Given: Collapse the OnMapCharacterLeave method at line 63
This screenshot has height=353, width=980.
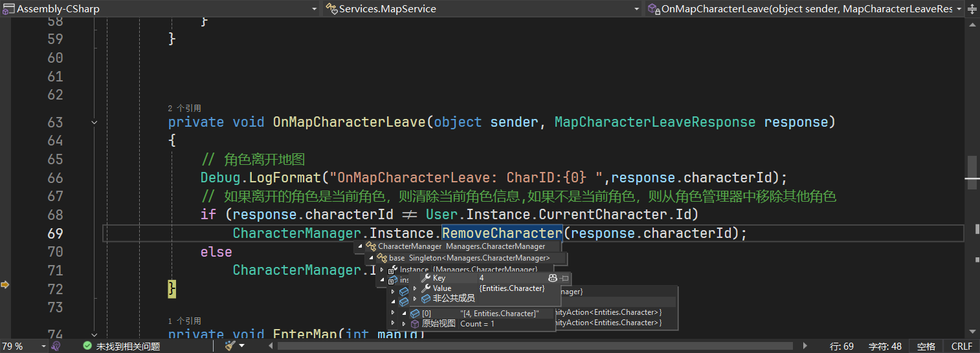Looking at the screenshot, I should [95, 122].
